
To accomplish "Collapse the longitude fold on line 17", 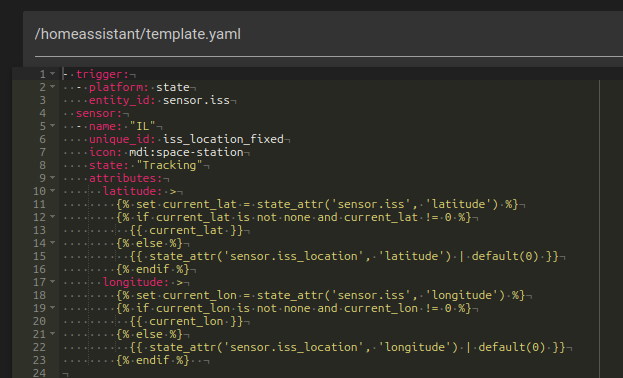I will 52,282.
